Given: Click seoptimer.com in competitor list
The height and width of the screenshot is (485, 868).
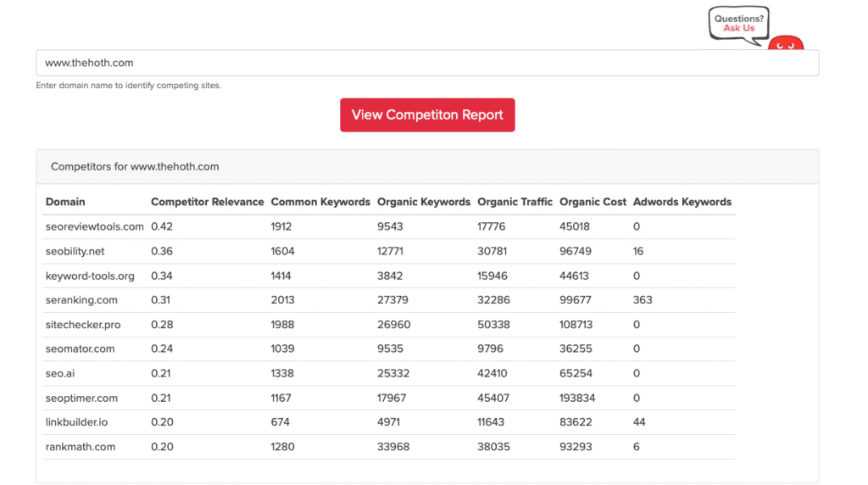Looking at the screenshot, I should pos(81,398).
